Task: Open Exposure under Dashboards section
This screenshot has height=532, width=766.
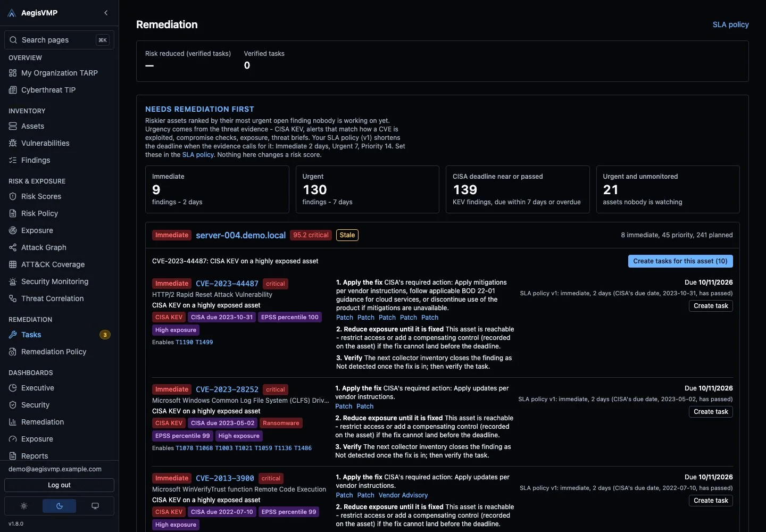Action: click(59, 439)
